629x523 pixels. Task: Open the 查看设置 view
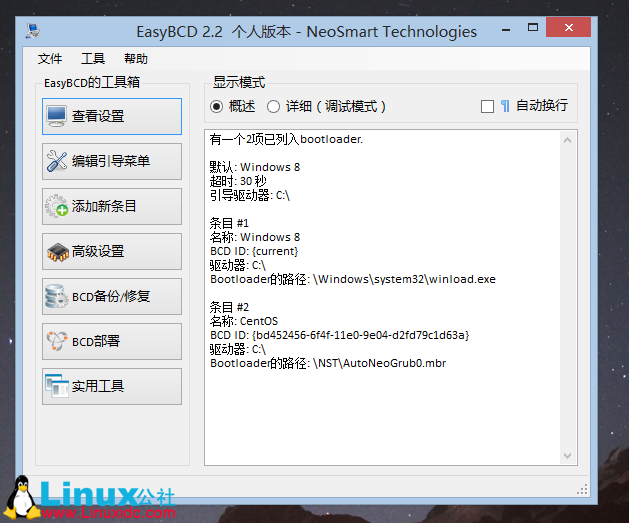pyautogui.click(x=112, y=116)
